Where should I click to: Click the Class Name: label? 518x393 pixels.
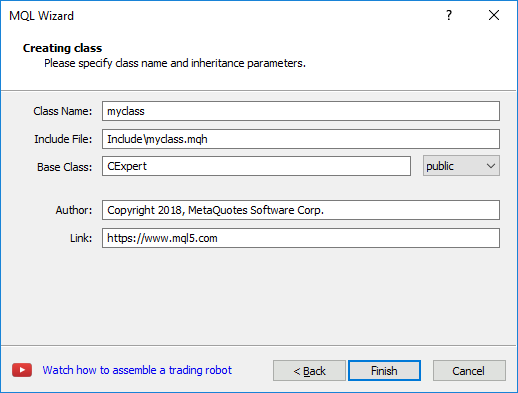63,111
